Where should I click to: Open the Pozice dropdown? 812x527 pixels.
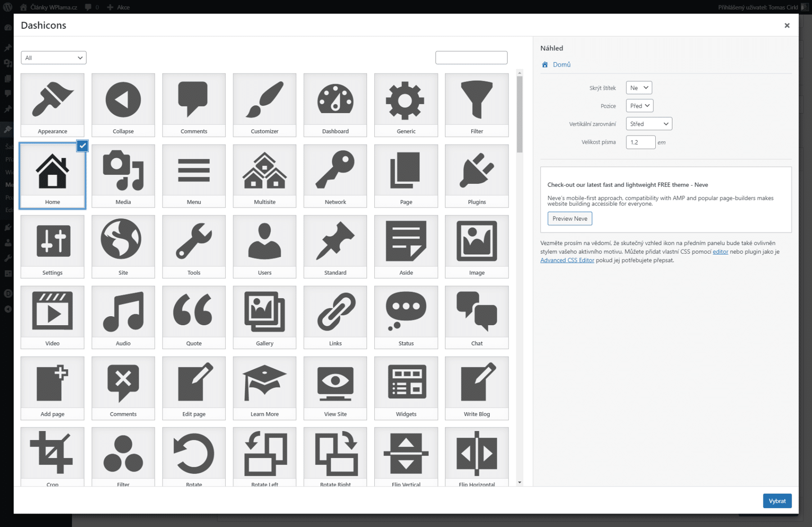coord(640,106)
